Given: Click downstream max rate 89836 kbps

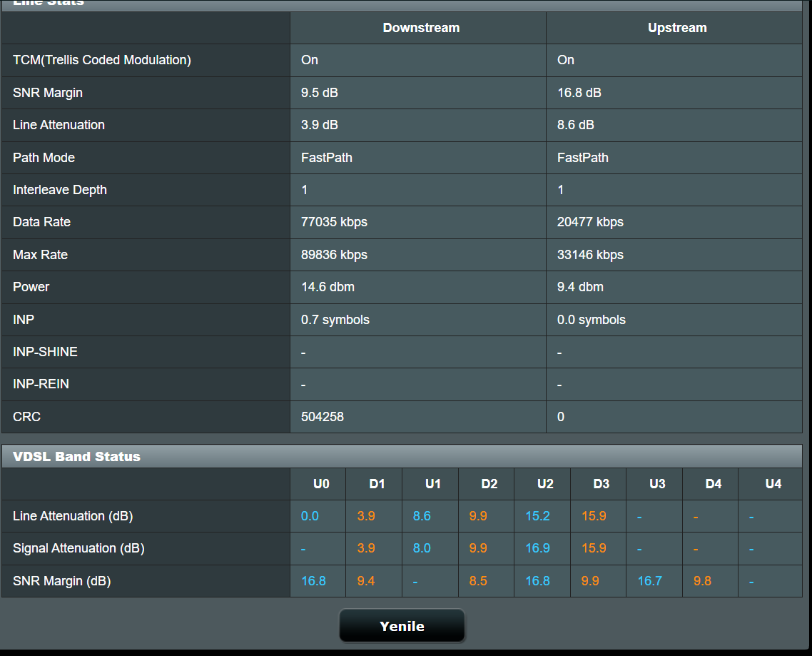Looking at the screenshot, I should pos(334,254).
